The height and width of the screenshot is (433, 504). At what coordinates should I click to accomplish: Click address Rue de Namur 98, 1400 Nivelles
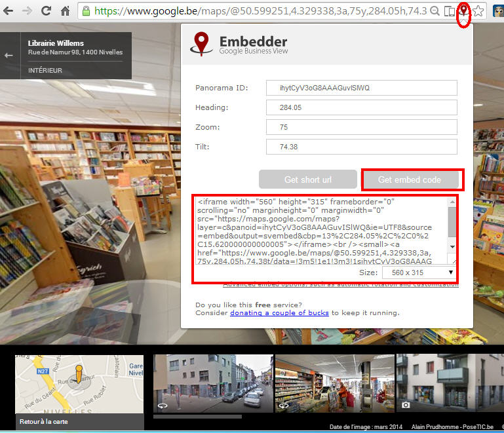75,52
